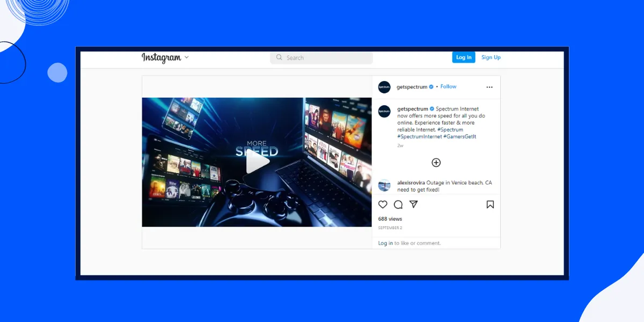Click the Search input field

[x=321, y=57]
